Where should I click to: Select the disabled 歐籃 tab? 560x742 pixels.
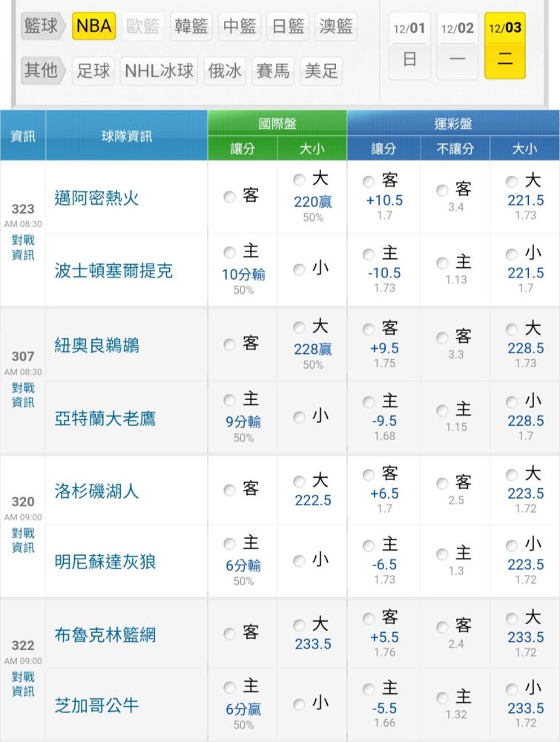pyautogui.click(x=143, y=26)
